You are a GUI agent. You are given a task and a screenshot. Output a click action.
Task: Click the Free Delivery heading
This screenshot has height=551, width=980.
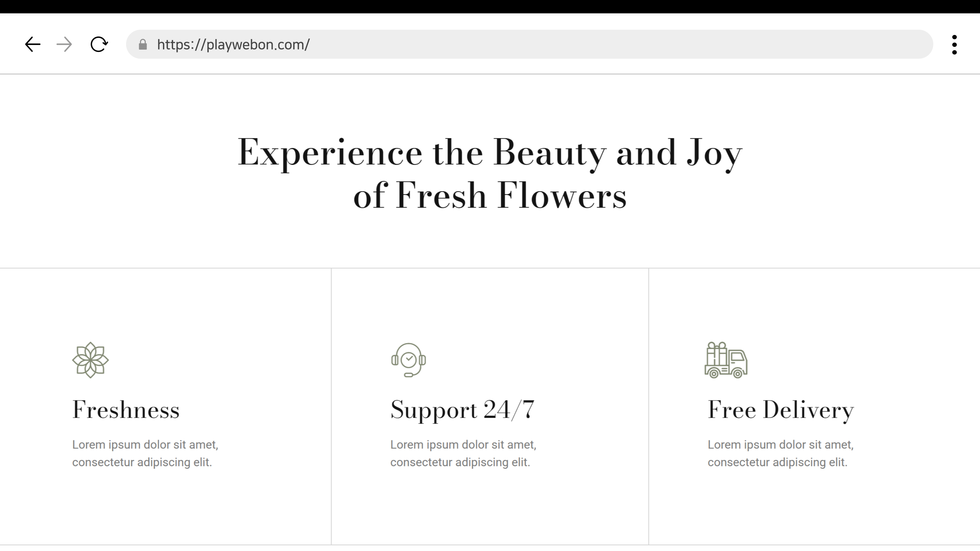tap(781, 410)
